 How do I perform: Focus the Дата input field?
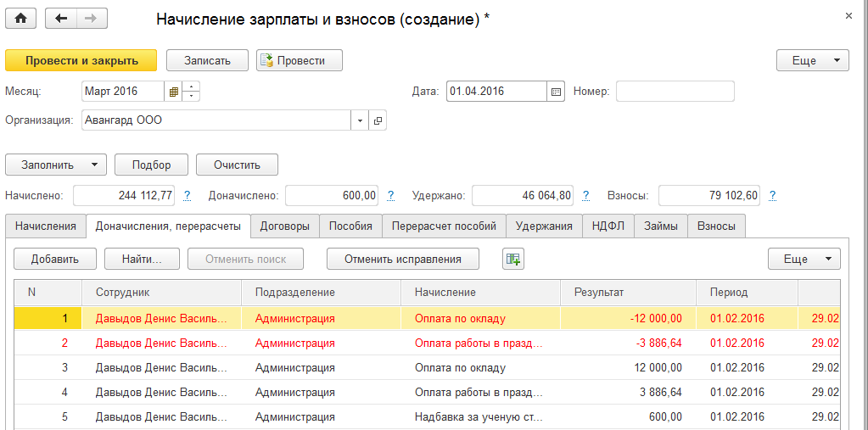tap(497, 92)
